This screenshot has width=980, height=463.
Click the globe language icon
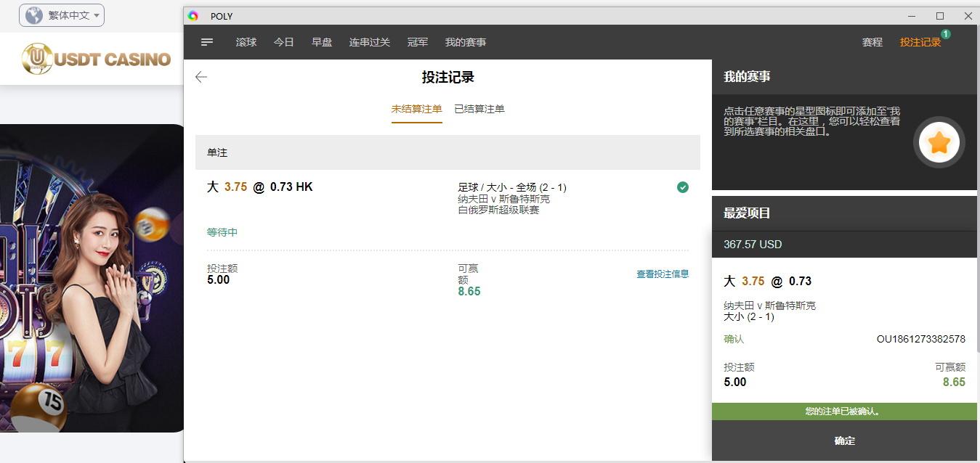(34, 15)
